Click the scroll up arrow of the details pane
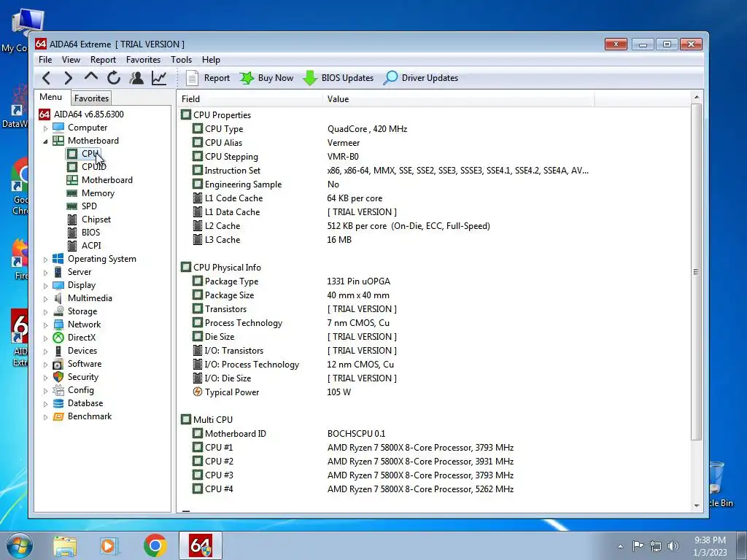The height and width of the screenshot is (560, 747). (697, 97)
